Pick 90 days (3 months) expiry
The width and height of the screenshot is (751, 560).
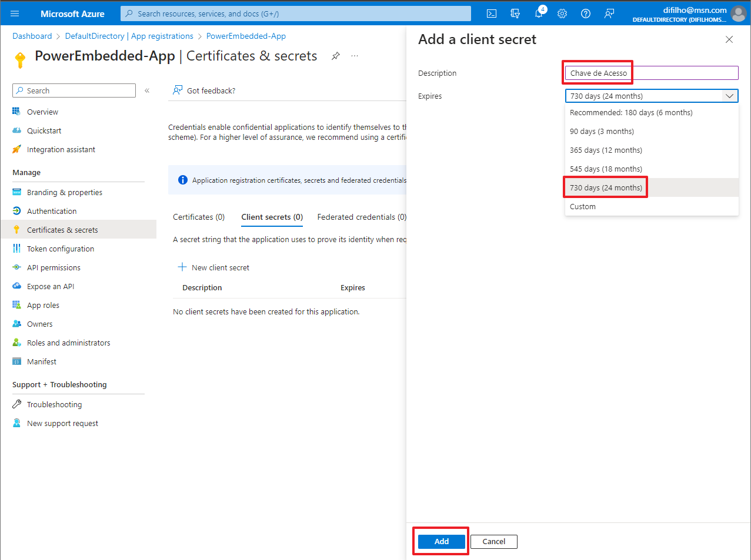coord(602,132)
